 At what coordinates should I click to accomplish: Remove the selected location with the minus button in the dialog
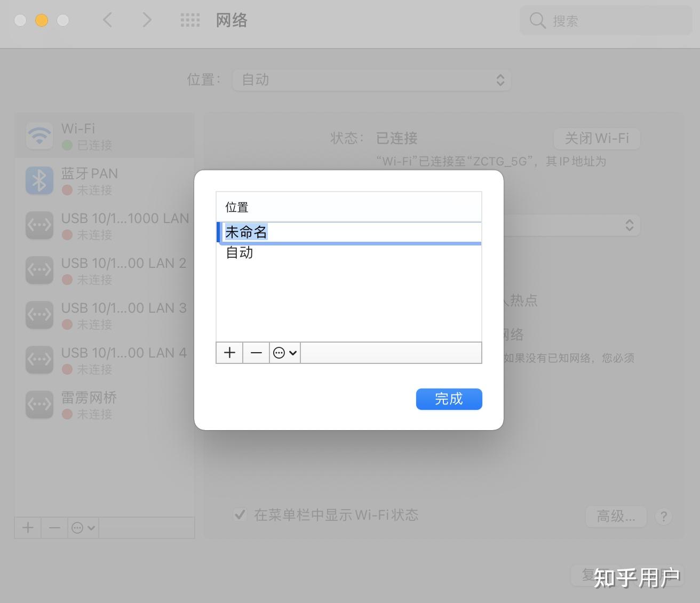(256, 353)
